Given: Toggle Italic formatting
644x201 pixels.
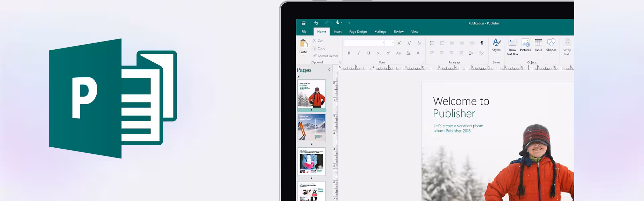Looking at the screenshot, I should click(x=359, y=53).
